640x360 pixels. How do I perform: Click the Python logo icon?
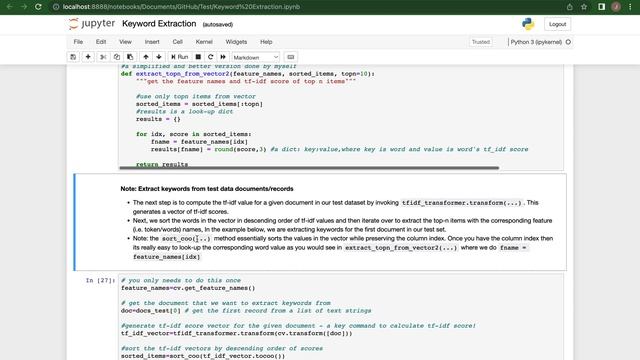click(x=528, y=24)
